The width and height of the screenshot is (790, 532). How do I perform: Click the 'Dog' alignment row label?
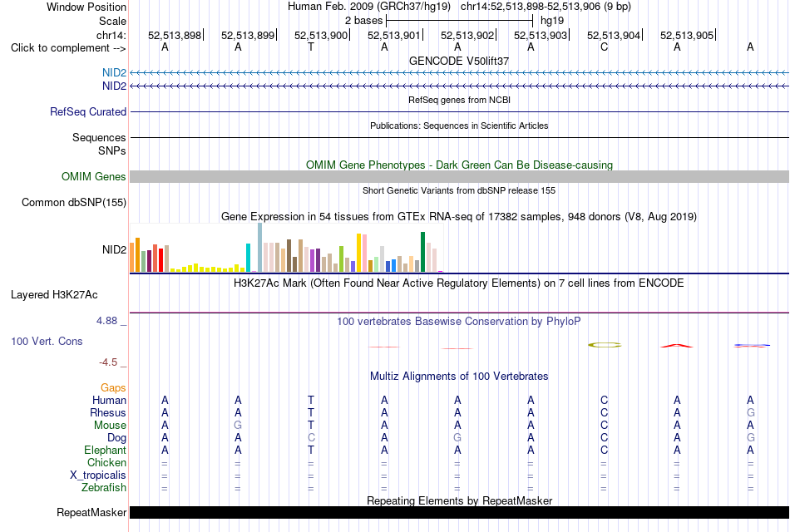click(x=116, y=438)
